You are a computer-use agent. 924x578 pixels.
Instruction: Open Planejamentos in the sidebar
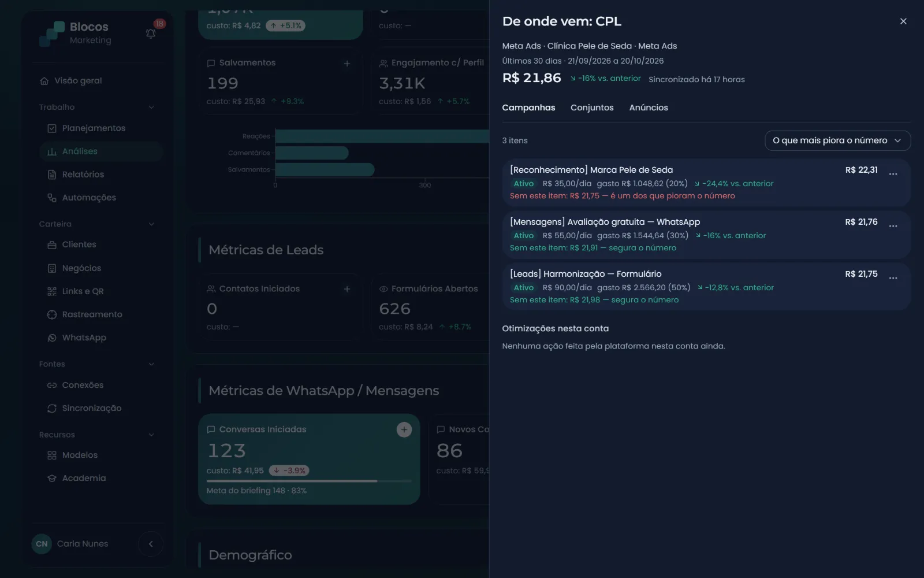point(101,128)
